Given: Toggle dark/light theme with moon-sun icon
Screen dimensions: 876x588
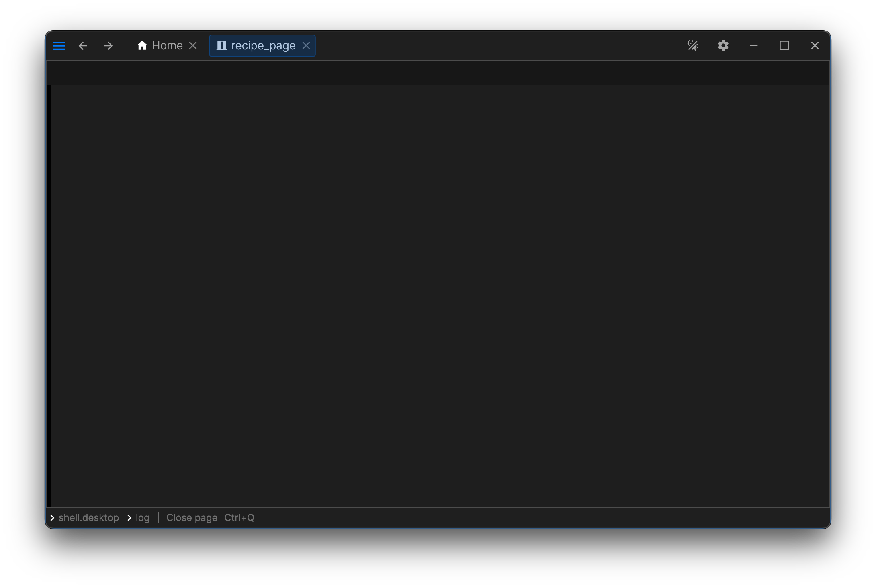Looking at the screenshot, I should coord(692,46).
